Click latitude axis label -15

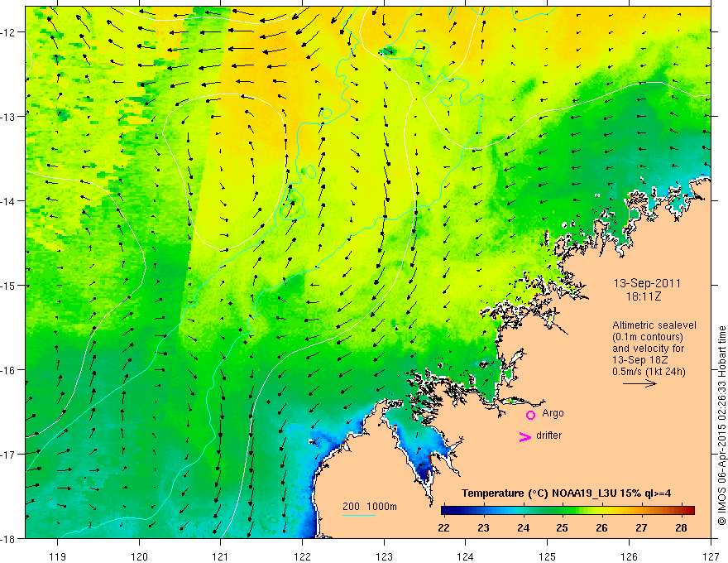(x=8, y=285)
